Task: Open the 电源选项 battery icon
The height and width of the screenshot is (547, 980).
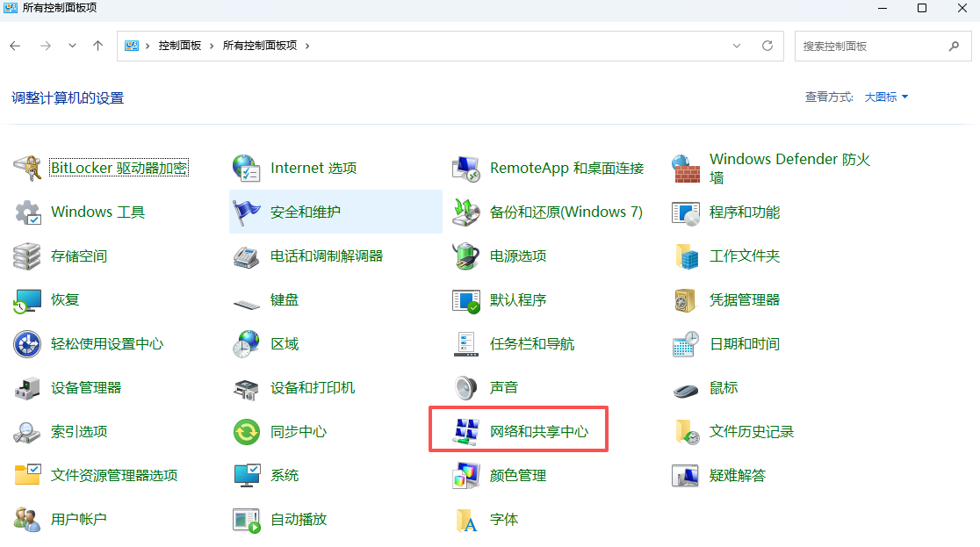Action: (x=465, y=256)
